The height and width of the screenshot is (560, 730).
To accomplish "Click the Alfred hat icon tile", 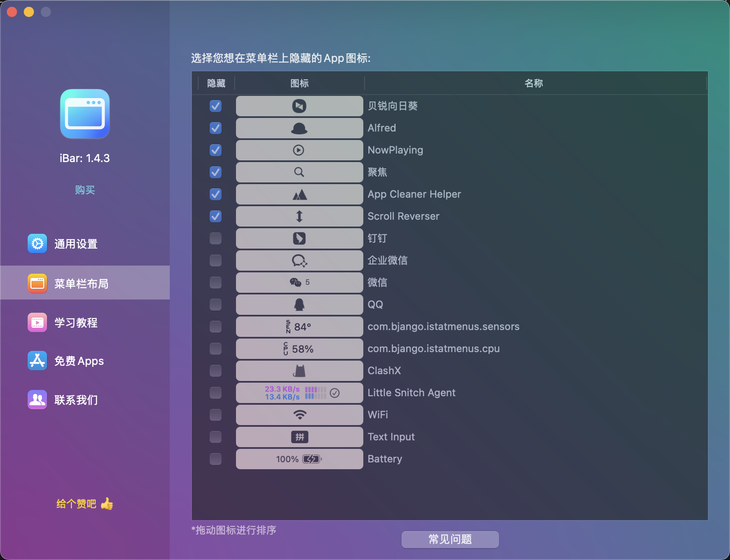I will 299,128.
